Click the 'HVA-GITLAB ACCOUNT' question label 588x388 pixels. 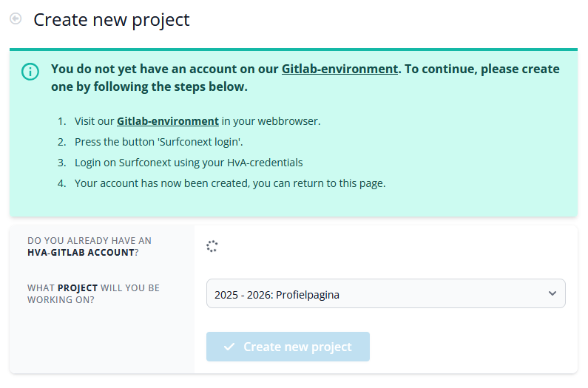[89, 247]
